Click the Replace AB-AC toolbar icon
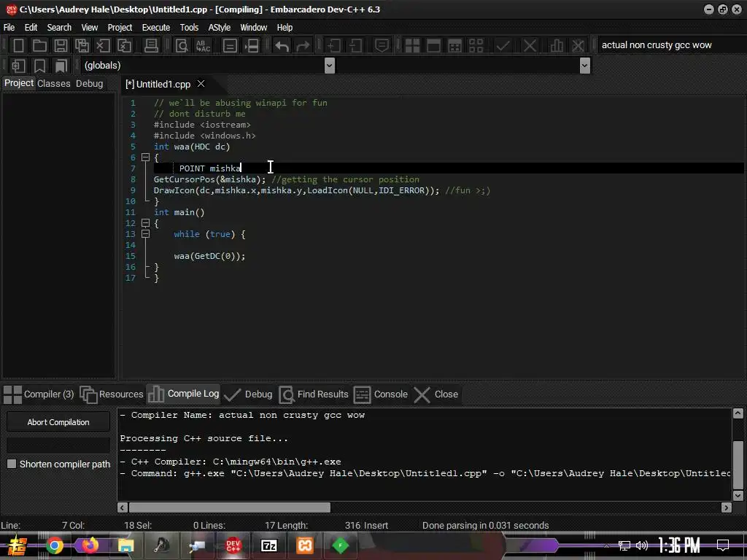 (x=203, y=46)
